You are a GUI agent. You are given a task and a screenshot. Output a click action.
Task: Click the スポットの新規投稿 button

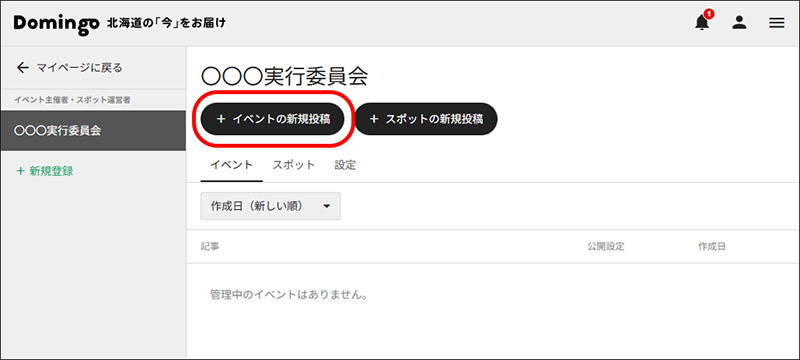tap(426, 119)
